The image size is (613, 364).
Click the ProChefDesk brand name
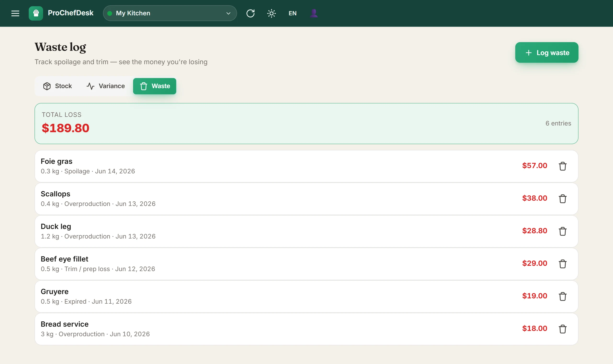[x=71, y=13]
